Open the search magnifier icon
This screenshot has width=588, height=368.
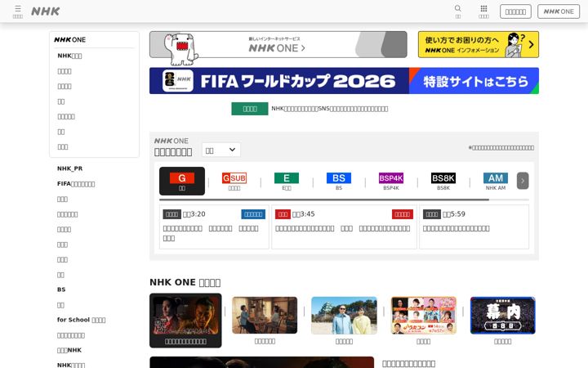(x=458, y=11)
